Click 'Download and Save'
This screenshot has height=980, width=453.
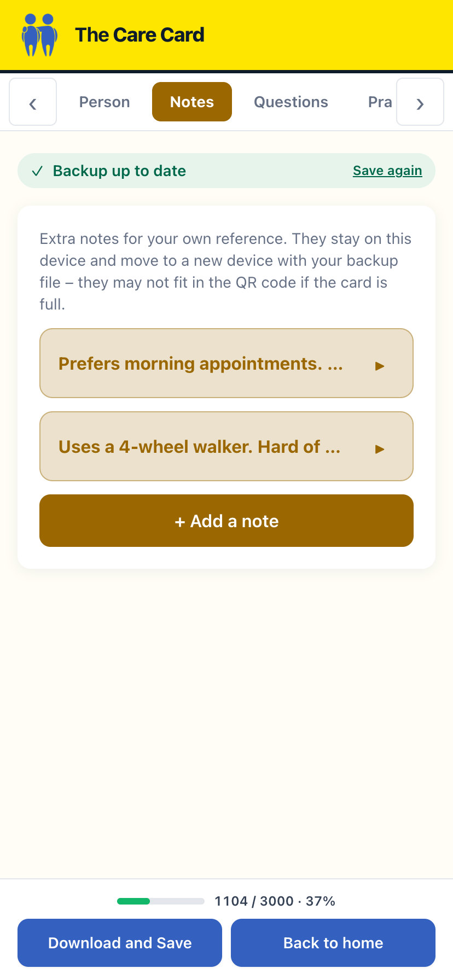(x=120, y=943)
